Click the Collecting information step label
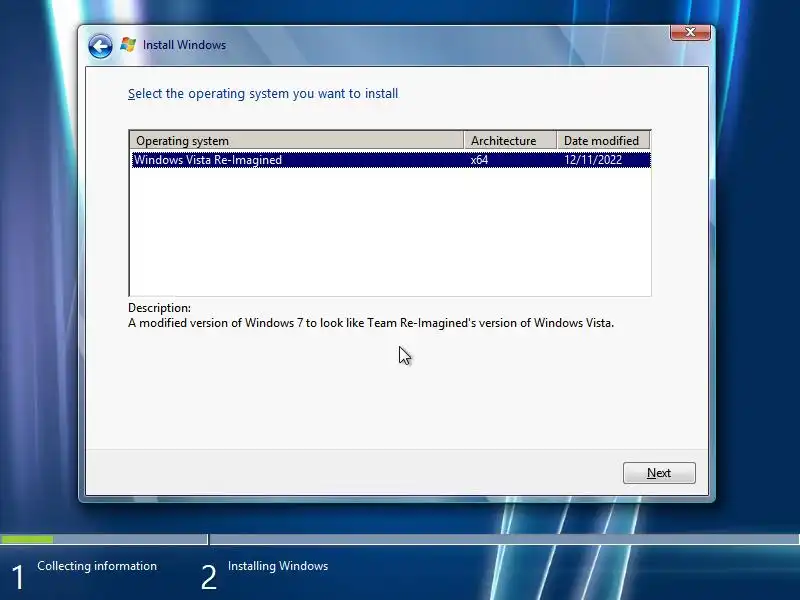 [x=97, y=566]
